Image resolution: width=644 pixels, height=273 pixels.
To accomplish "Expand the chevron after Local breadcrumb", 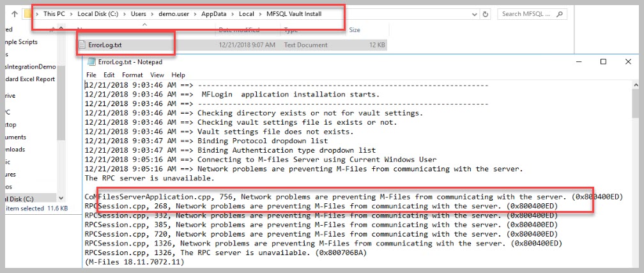I will point(261,14).
